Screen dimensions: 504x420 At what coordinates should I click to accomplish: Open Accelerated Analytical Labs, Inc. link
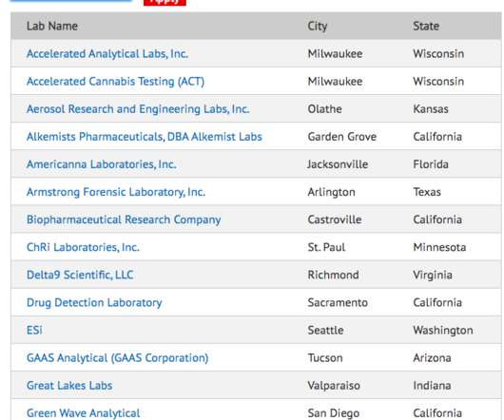(107, 53)
